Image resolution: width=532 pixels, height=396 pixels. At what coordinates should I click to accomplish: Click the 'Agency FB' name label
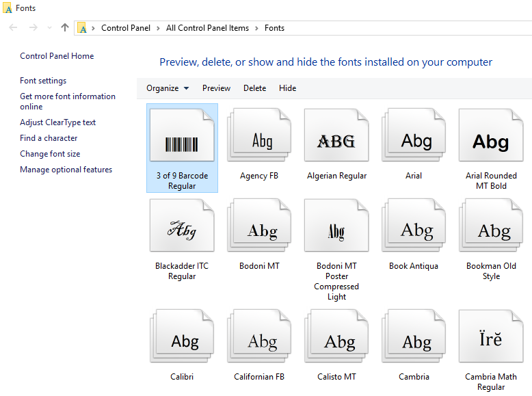[259, 176]
